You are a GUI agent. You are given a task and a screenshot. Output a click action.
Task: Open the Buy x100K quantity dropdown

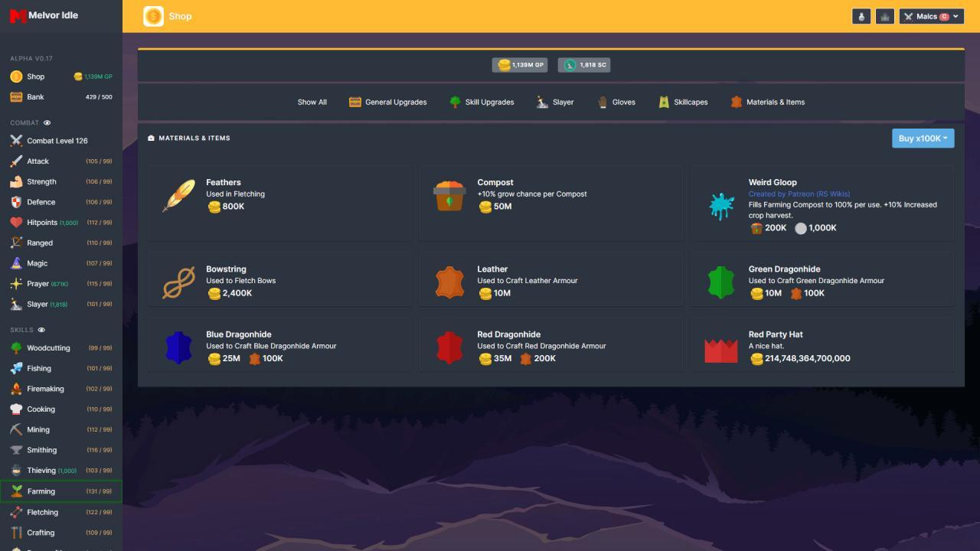[x=923, y=138]
